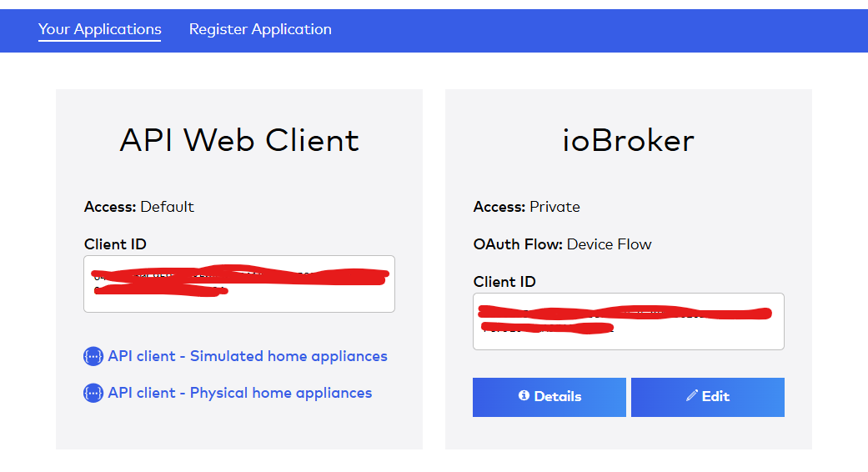Image resolution: width=868 pixels, height=472 pixels.
Task: Select the API Web Client's Client ID field
Action: (239, 284)
